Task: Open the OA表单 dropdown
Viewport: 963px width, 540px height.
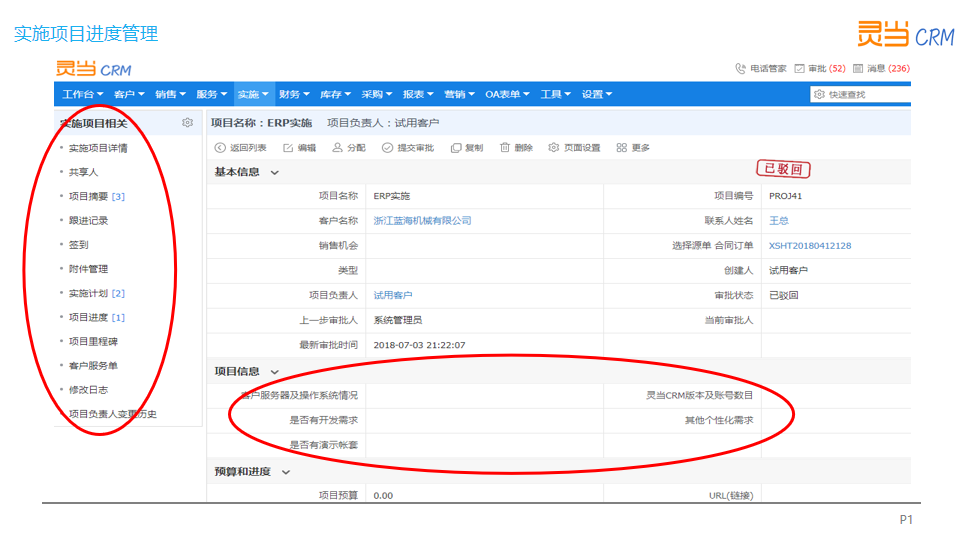Action: (x=507, y=94)
